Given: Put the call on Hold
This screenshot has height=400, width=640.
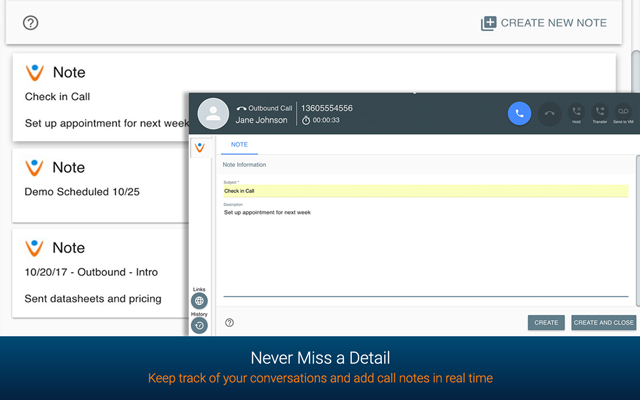Looking at the screenshot, I should click(x=576, y=112).
